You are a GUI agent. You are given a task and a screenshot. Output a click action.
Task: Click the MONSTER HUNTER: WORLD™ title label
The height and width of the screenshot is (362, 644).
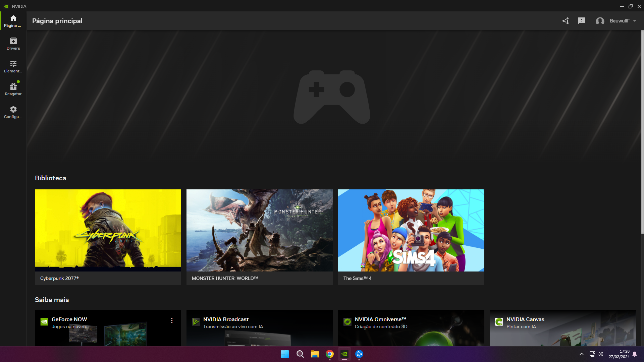(225, 278)
